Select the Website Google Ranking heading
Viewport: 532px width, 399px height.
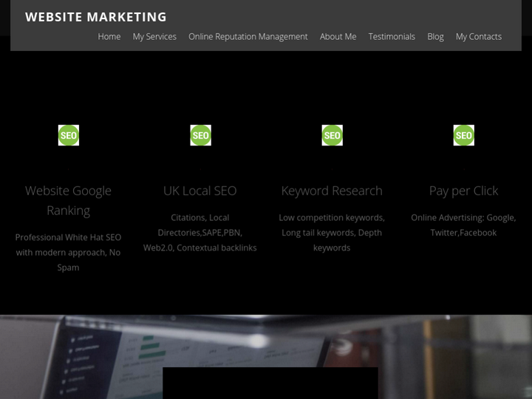coord(68,200)
